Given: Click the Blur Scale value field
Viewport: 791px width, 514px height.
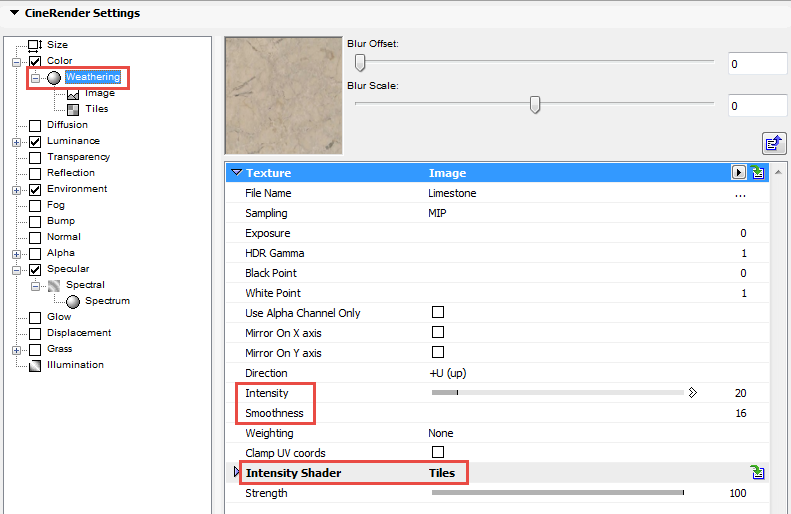Looking at the screenshot, I should (x=757, y=105).
